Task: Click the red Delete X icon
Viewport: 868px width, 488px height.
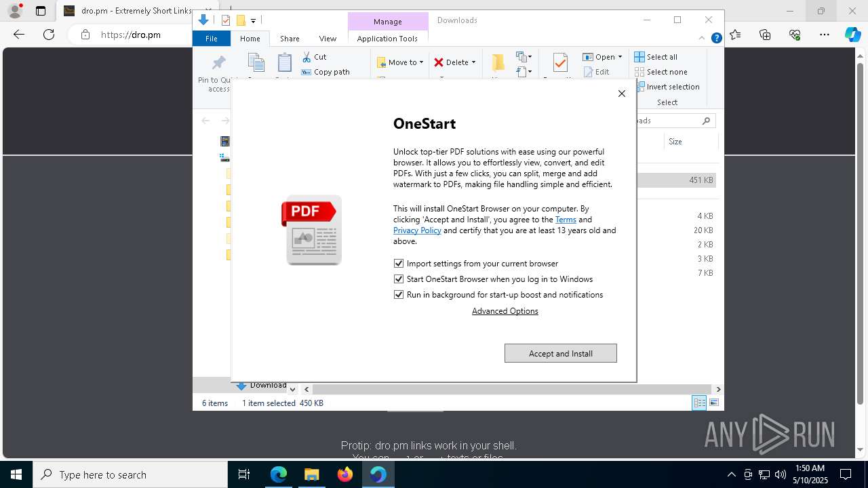Action: click(x=439, y=62)
